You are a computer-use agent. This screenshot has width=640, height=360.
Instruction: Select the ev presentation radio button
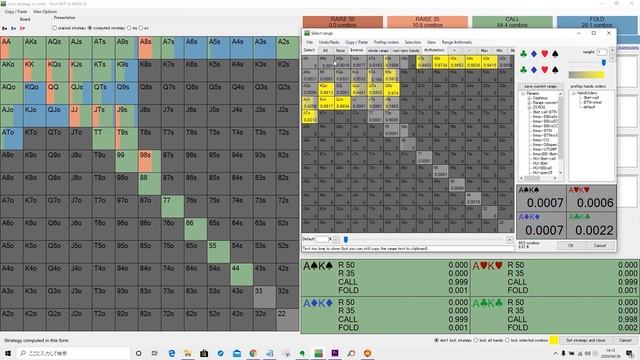140,28
